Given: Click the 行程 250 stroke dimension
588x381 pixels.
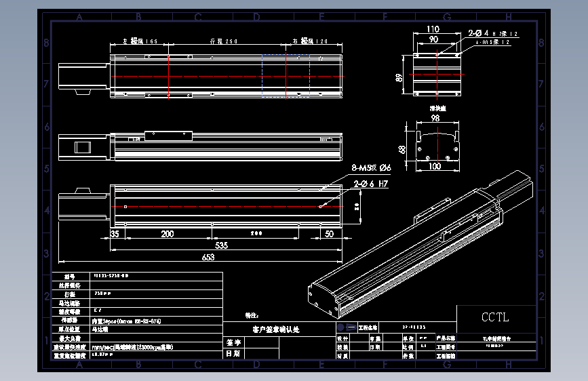Looking at the screenshot, I should [x=224, y=41].
